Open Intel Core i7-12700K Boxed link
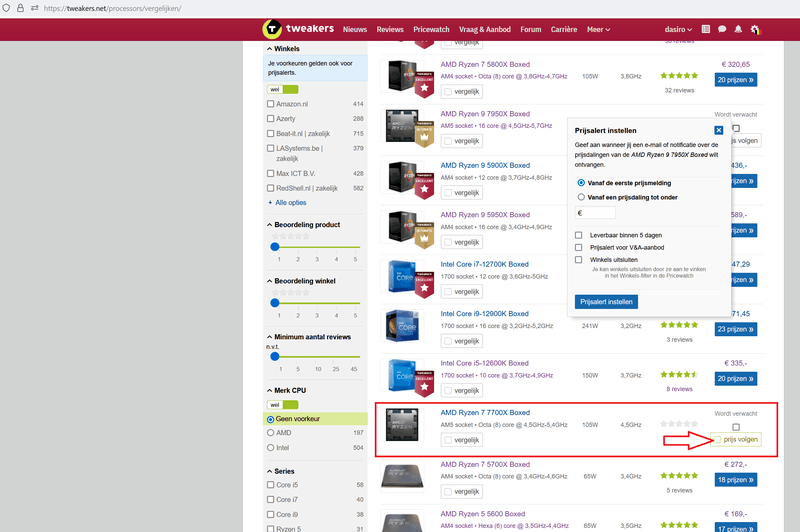 (485, 264)
